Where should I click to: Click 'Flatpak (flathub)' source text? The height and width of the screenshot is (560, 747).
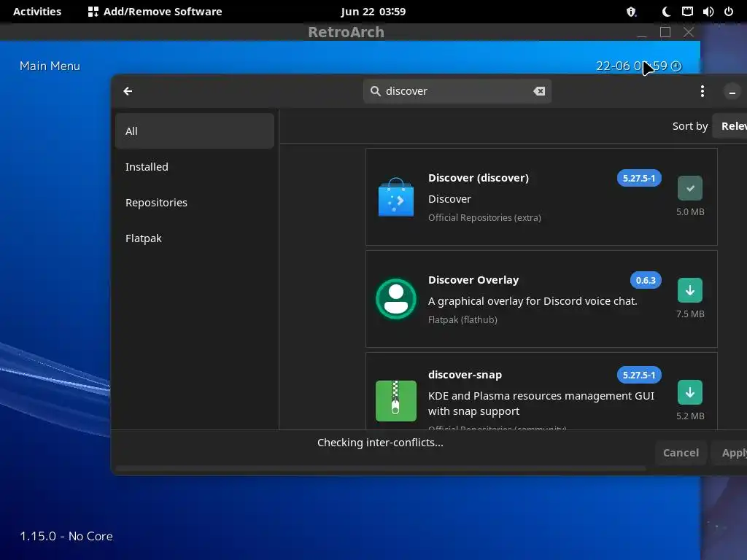coord(462,319)
